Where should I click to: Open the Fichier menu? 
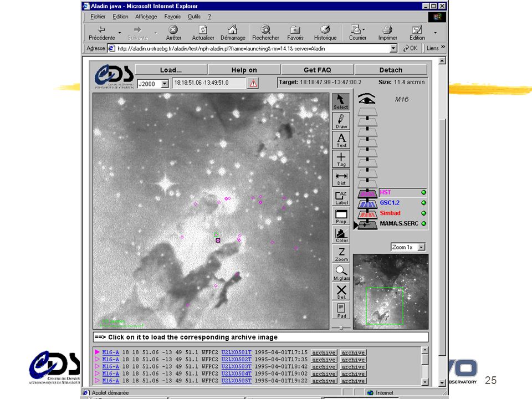click(98, 17)
